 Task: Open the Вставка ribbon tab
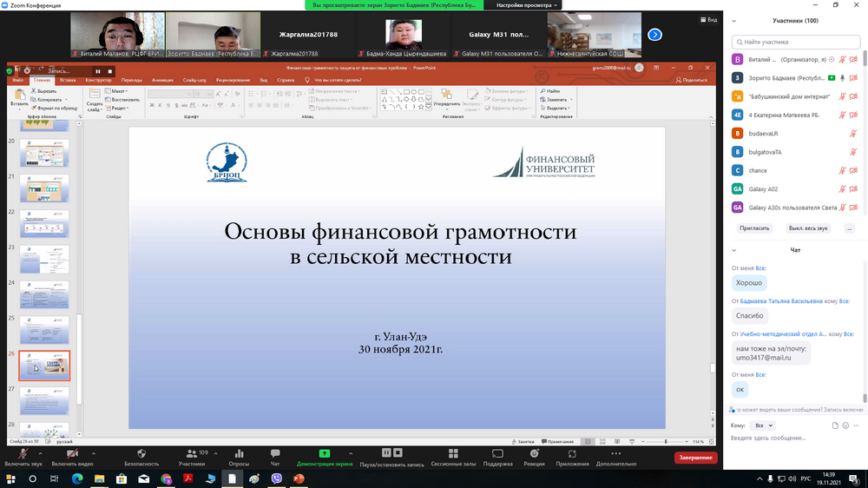coord(68,80)
